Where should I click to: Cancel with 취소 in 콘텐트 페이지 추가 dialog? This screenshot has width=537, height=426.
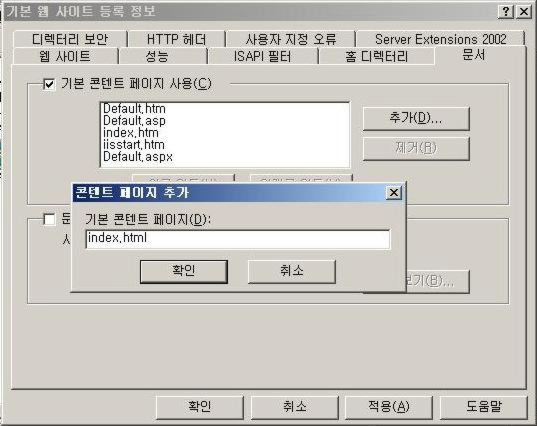point(291,271)
